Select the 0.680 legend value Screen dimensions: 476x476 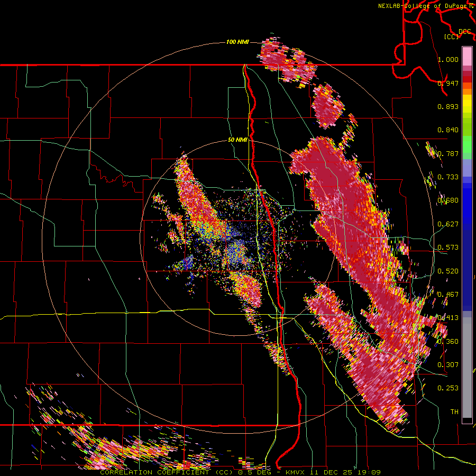[x=448, y=200]
